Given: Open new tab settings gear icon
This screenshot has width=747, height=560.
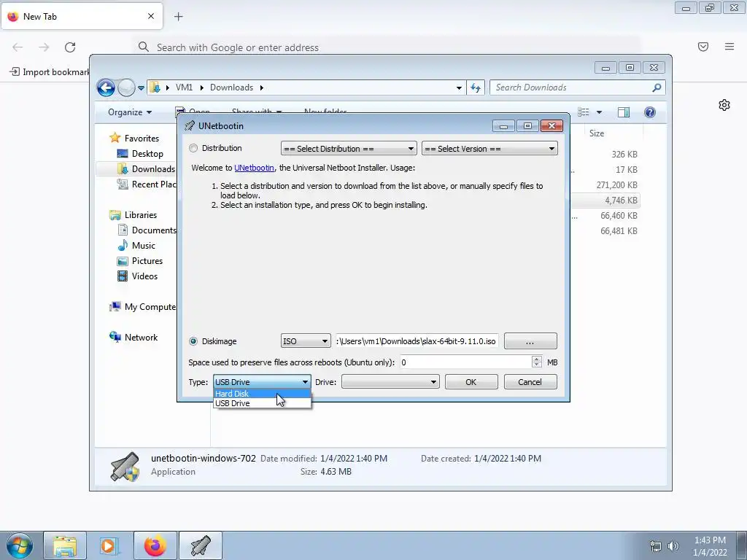Looking at the screenshot, I should (724, 105).
